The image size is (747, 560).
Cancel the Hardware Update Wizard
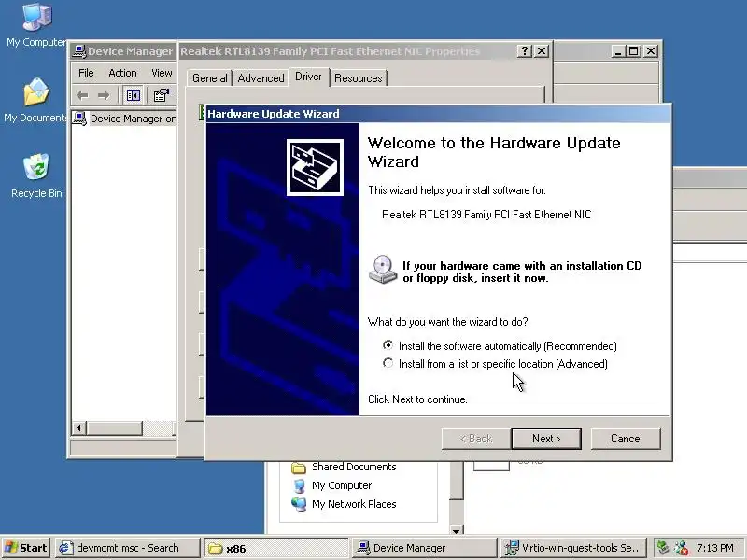(x=626, y=439)
